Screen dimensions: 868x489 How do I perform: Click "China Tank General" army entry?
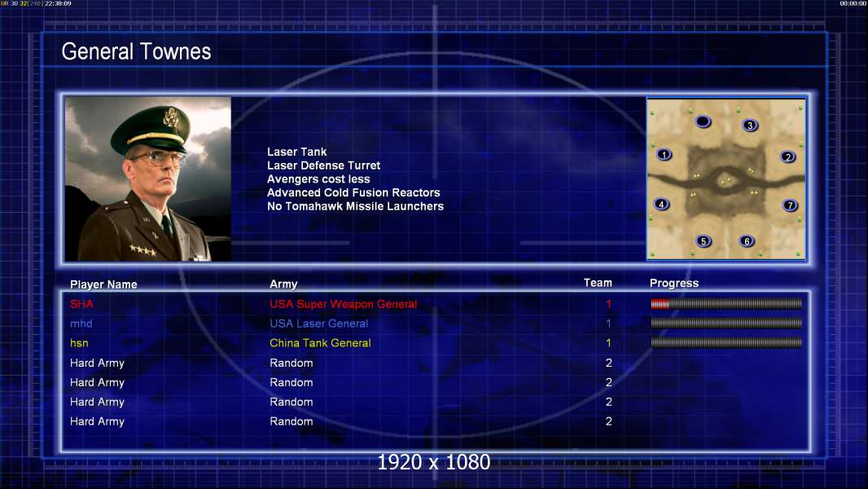[x=320, y=343]
